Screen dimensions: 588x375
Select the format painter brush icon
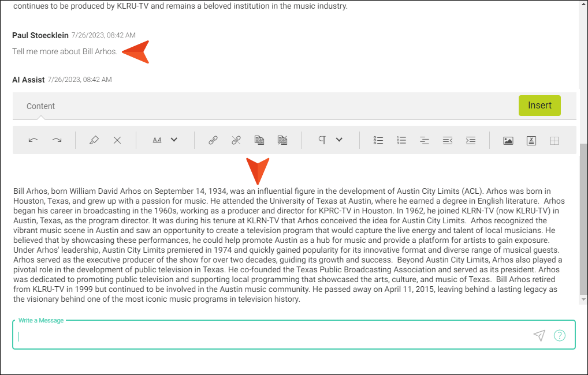(94, 140)
